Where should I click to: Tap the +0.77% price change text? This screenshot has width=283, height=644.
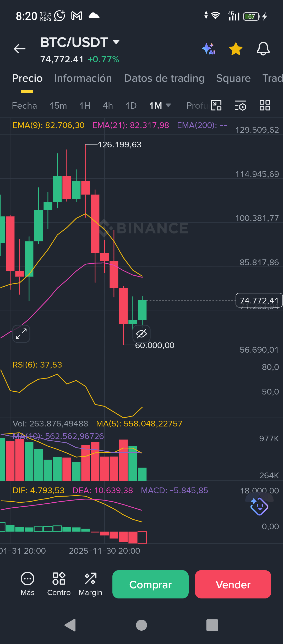click(x=104, y=59)
